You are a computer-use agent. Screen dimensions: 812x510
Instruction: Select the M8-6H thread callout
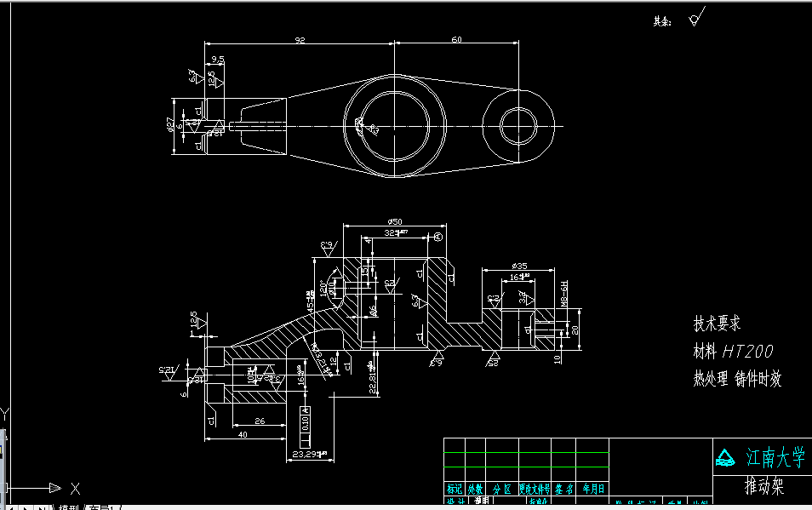[x=564, y=294]
